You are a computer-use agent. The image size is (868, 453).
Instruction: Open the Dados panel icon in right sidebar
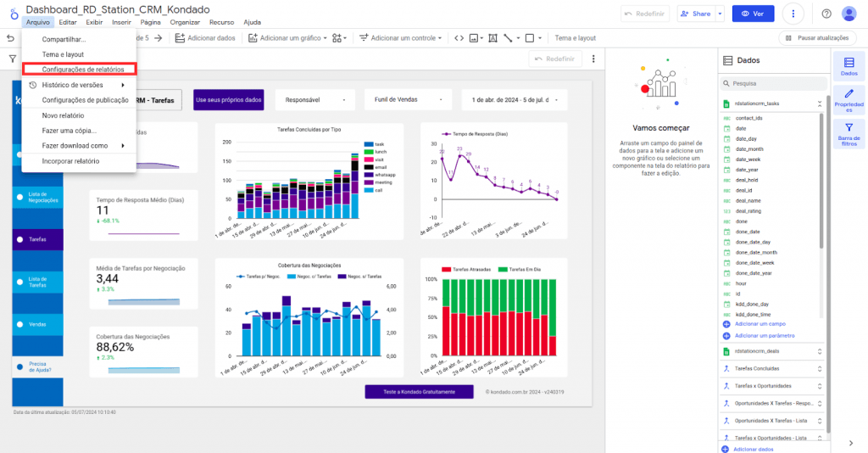[849, 66]
